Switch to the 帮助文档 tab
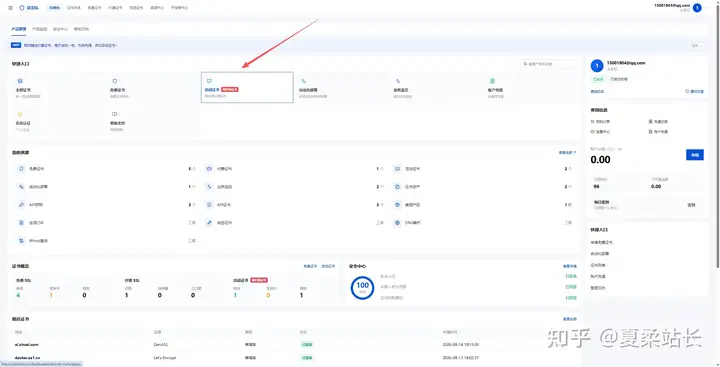The image size is (720, 367). (x=81, y=29)
